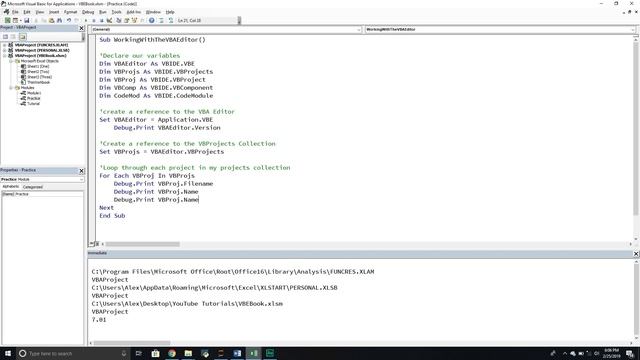Select Module1 in Modules folder
Image resolution: width=640 pixels, height=360 pixels.
(33, 93)
